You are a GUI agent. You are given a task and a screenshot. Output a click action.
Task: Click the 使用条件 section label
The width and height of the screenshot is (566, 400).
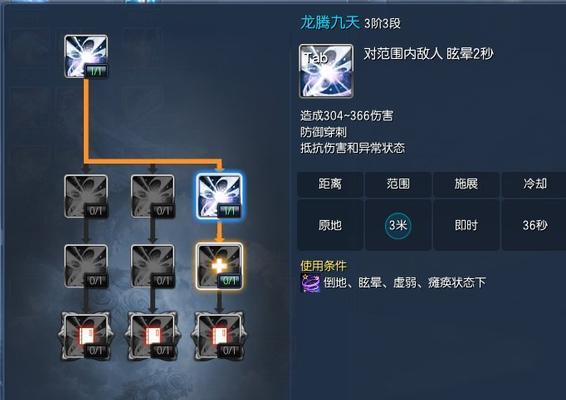[323, 266]
